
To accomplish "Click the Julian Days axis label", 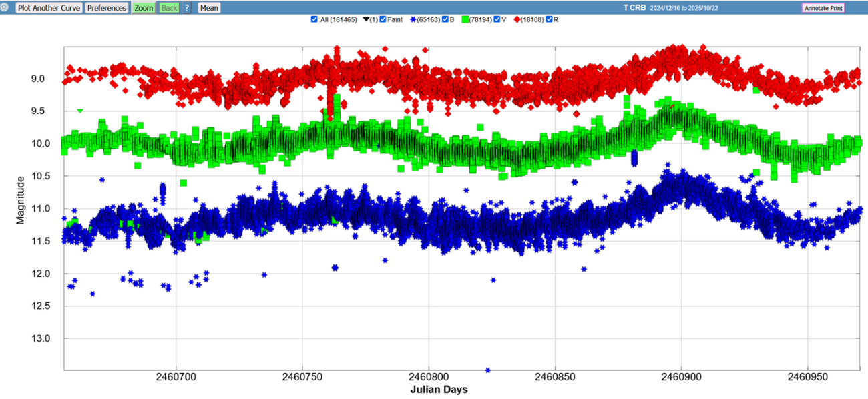I will coord(432,390).
